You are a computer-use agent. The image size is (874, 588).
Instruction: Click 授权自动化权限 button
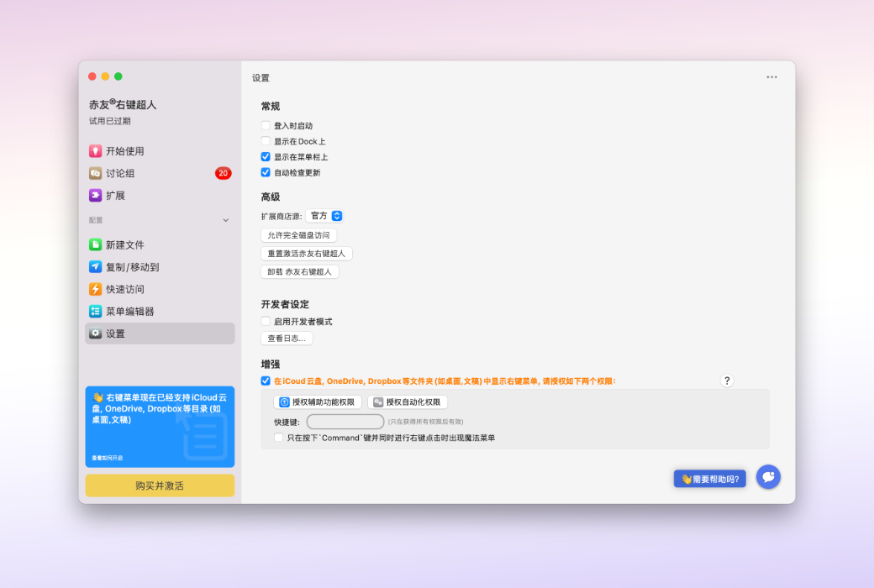click(x=408, y=402)
